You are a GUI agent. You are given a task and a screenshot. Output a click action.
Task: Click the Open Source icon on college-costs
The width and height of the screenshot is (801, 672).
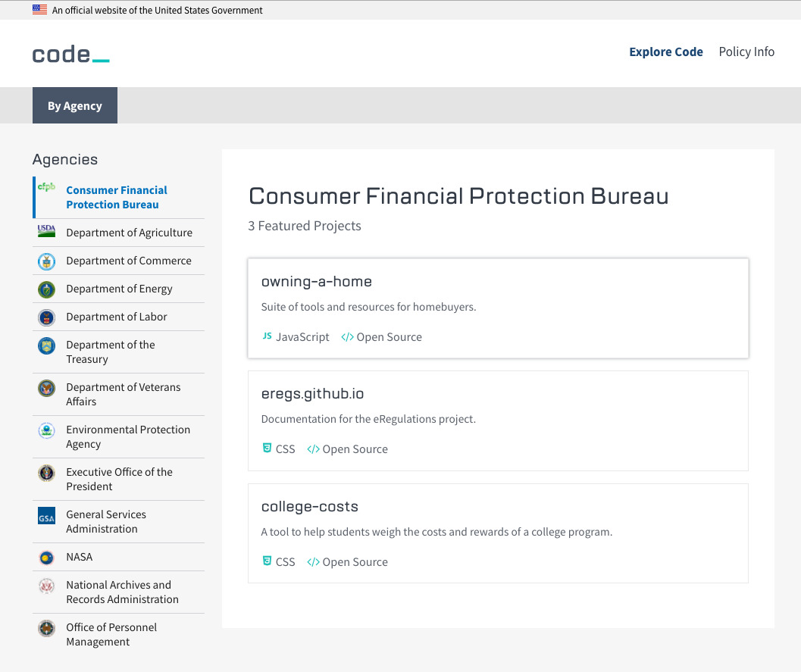coord(312,561)
